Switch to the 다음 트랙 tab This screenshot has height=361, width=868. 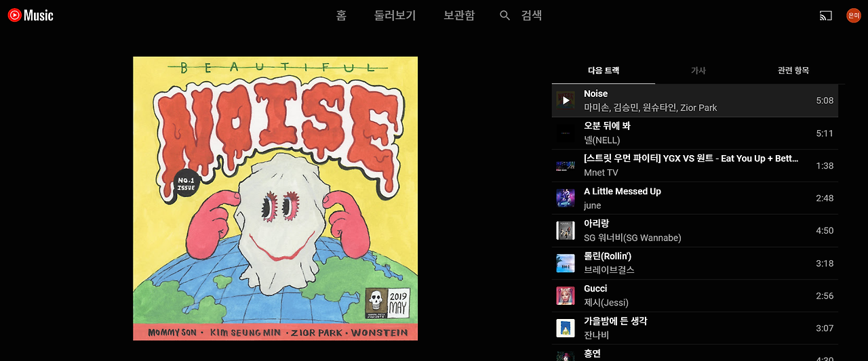point(604,70)
